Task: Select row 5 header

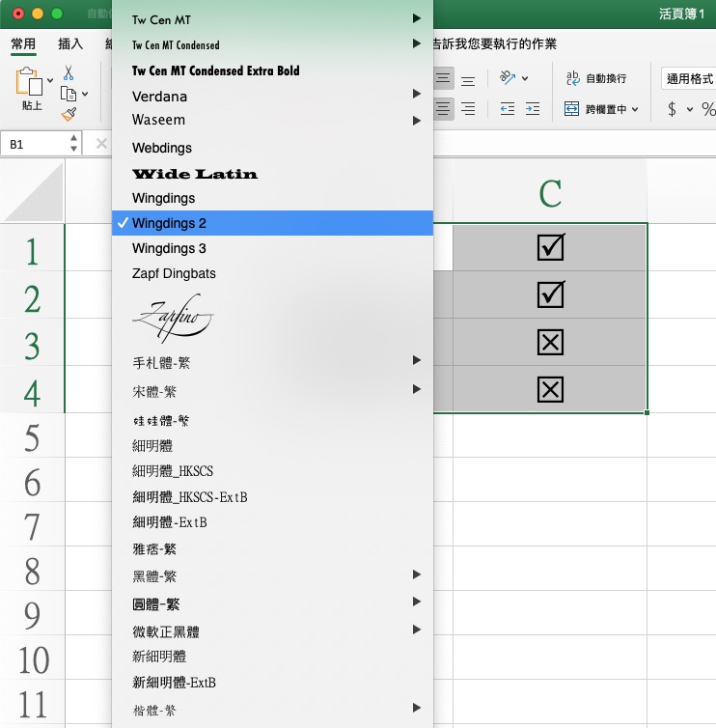Action: coord(32,437)
